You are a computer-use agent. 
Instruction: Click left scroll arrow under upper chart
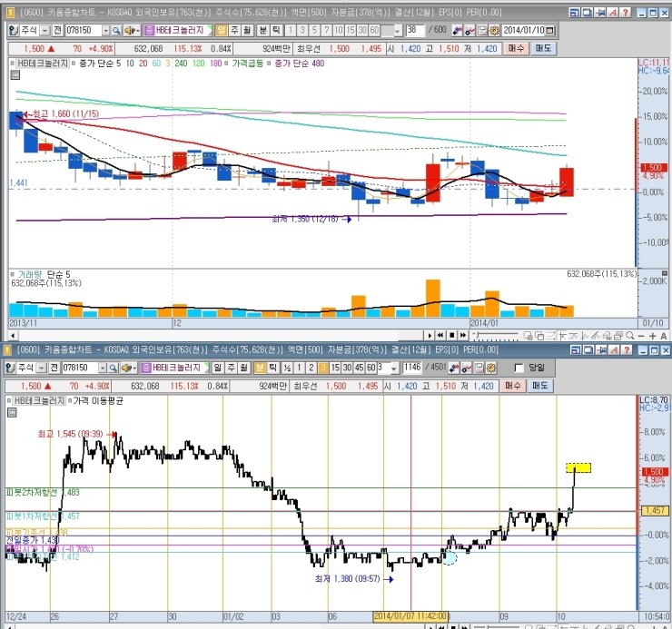point(13,336)
